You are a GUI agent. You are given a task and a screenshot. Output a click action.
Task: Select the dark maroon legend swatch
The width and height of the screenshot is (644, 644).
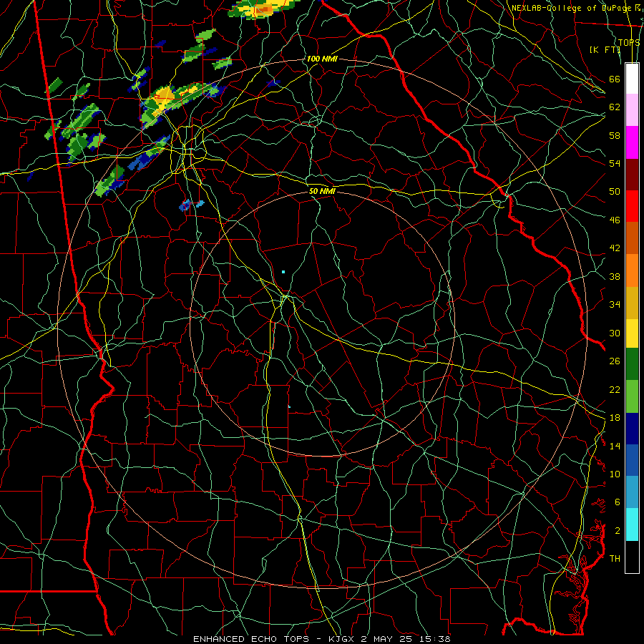(x=632, y=174)
